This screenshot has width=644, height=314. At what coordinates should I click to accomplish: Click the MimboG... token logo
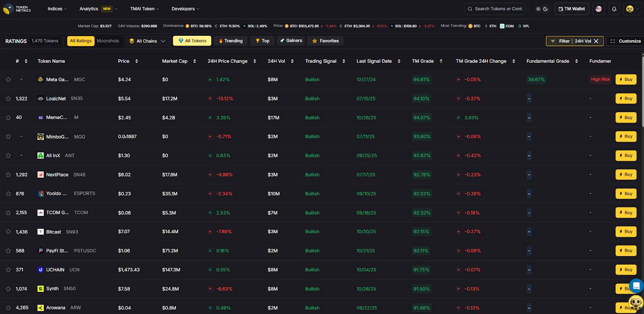[x=41, y=137]
